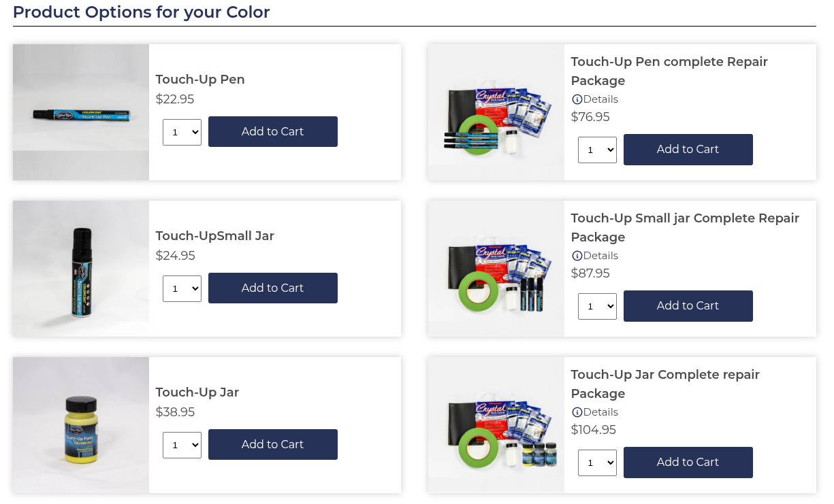
Task: Click the Details info icon for Touch-Up Jar Complete repair Package
Action: click(x=577, y=412)
